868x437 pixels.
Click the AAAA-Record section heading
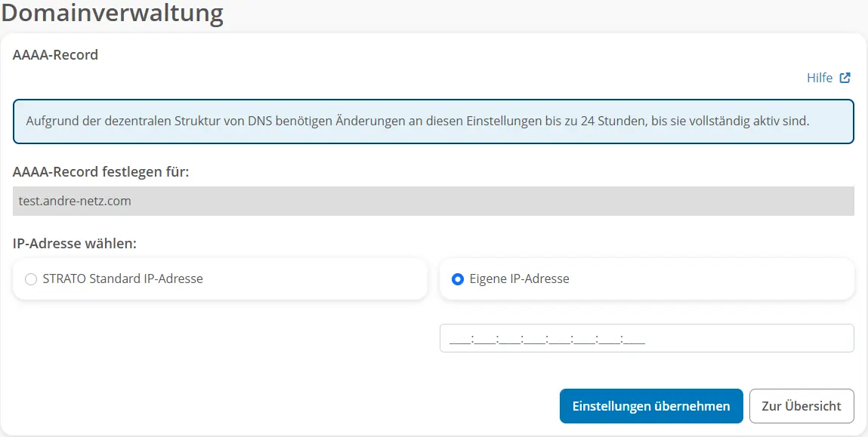[55, 54]
